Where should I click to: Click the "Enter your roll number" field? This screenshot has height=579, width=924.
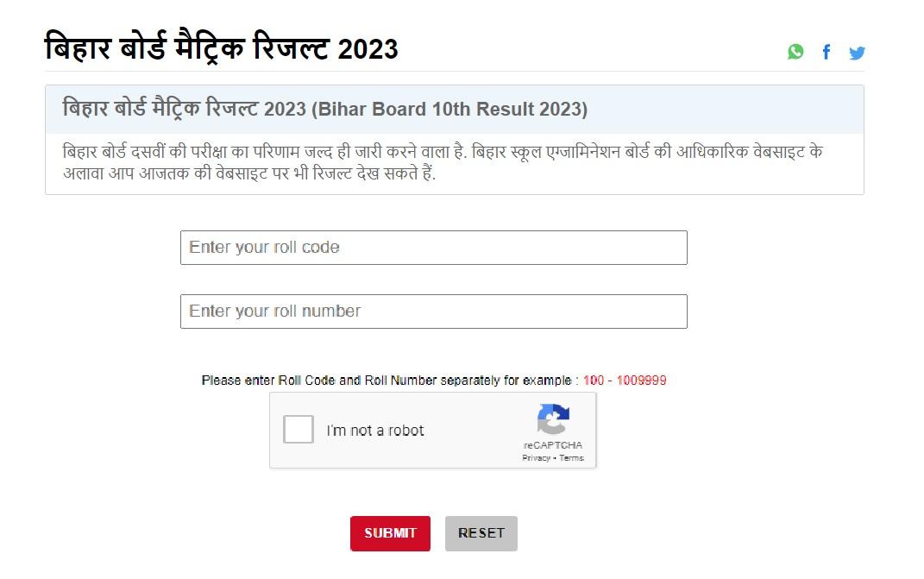(433, 312)
